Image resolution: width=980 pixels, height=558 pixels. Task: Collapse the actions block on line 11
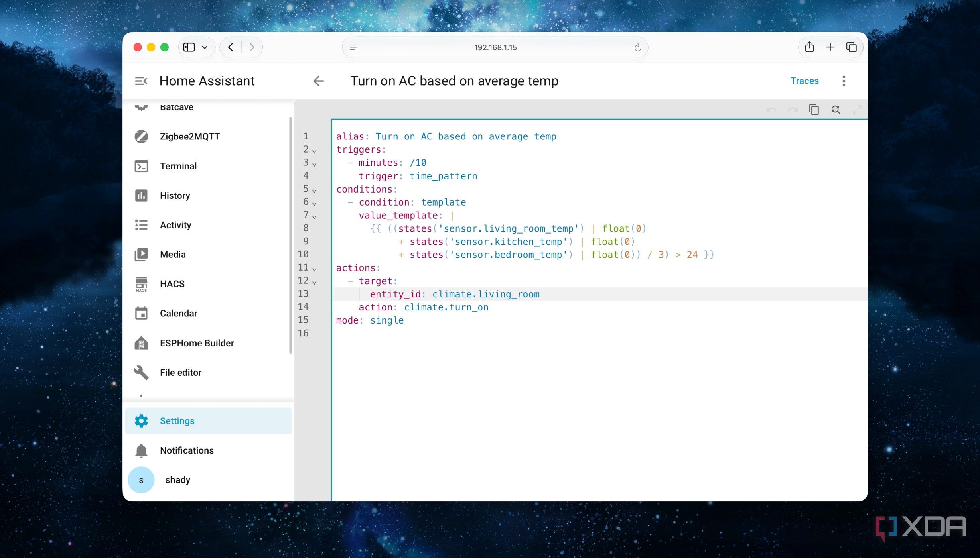pyautogui.click(x=314, y=269)
